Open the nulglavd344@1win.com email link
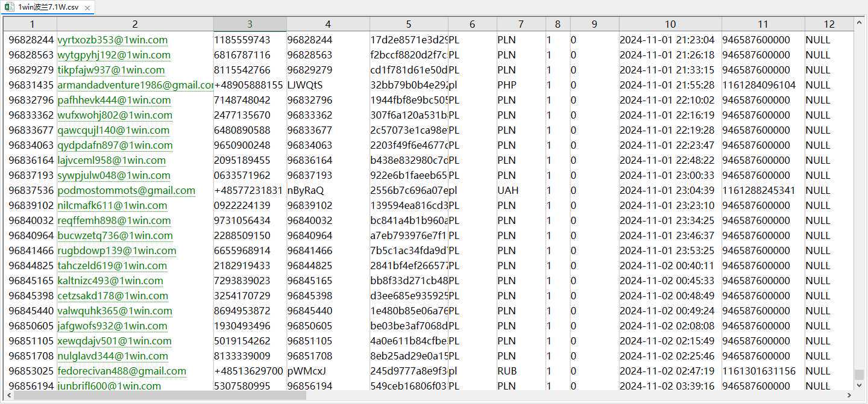The width and height of the screenshot is (868, 404). [x=113, y=356]
